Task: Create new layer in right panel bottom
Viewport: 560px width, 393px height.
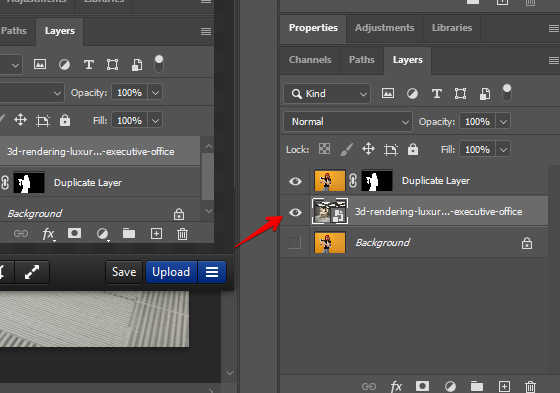Action: pos(504,386)
